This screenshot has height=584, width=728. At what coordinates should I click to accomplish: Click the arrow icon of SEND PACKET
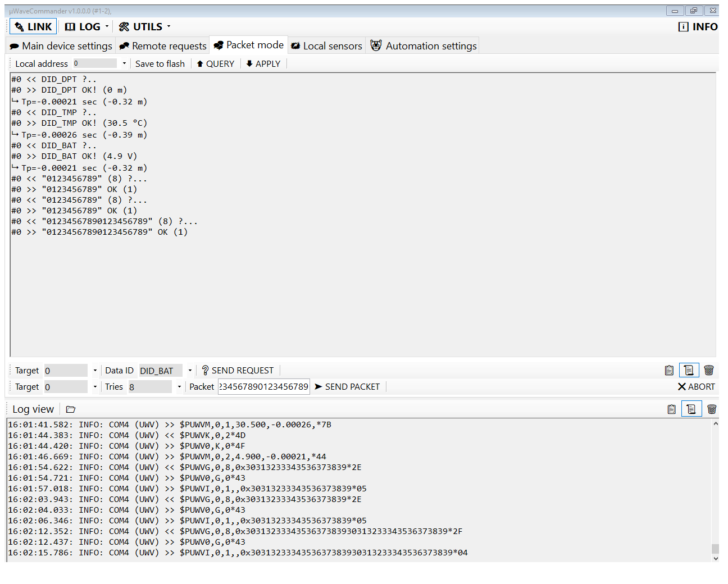pos(319,387)
